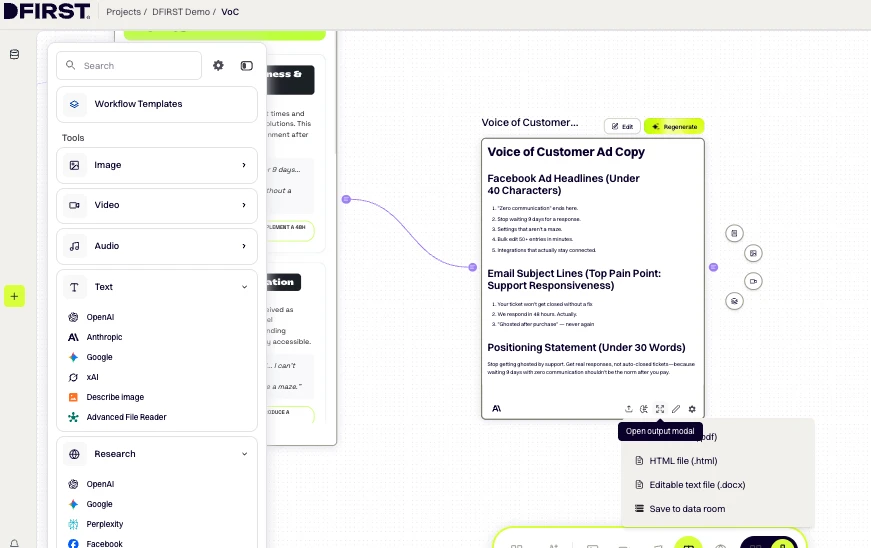Select Facebook research tool
Viewport: 871px width, 548px height.
tap(104, 544)
